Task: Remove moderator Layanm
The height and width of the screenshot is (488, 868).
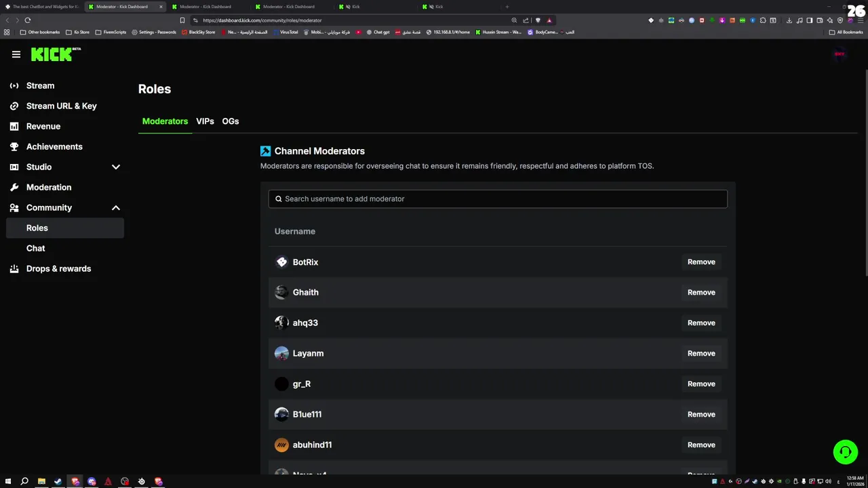Action: click(701, 353)
